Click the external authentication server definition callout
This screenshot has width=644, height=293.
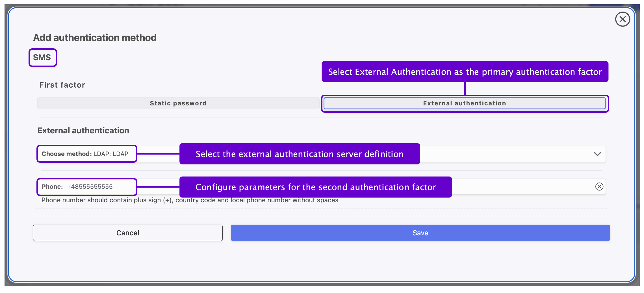[300, 154]
